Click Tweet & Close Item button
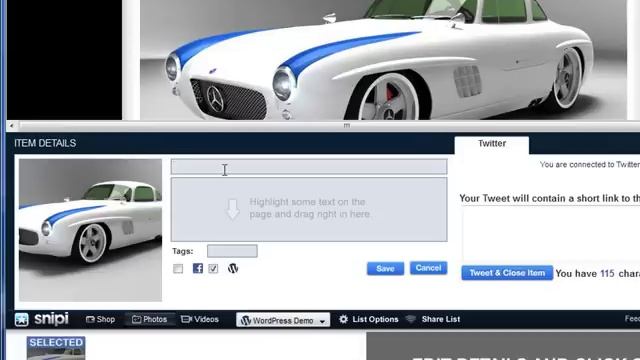Screen dimensions: 640x360 click(x=507, y=273)
